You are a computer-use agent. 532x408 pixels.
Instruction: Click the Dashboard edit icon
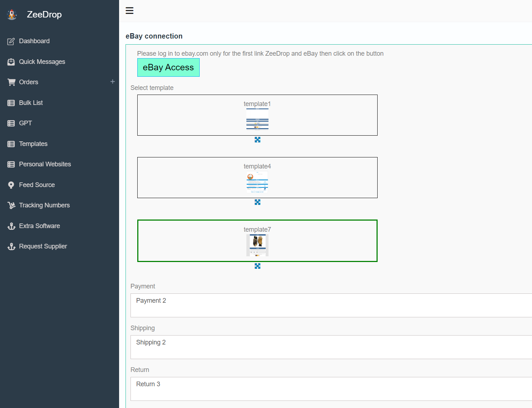coord(11,41)
